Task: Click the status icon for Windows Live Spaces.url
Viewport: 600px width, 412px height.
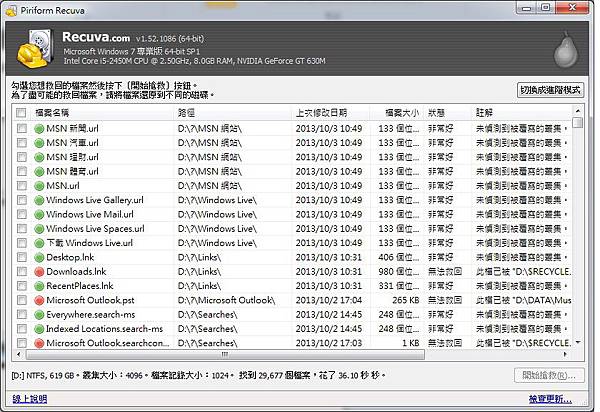Action: click(39, 229)
